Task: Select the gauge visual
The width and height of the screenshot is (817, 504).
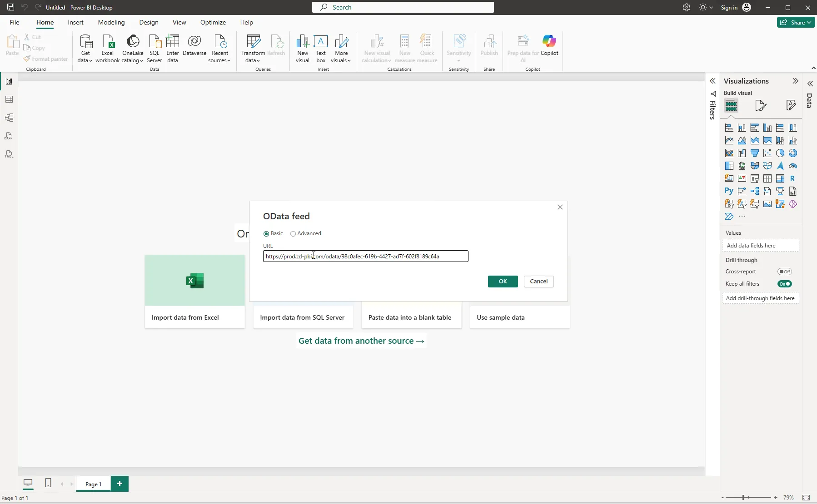Action: click(x=793, y=166)
